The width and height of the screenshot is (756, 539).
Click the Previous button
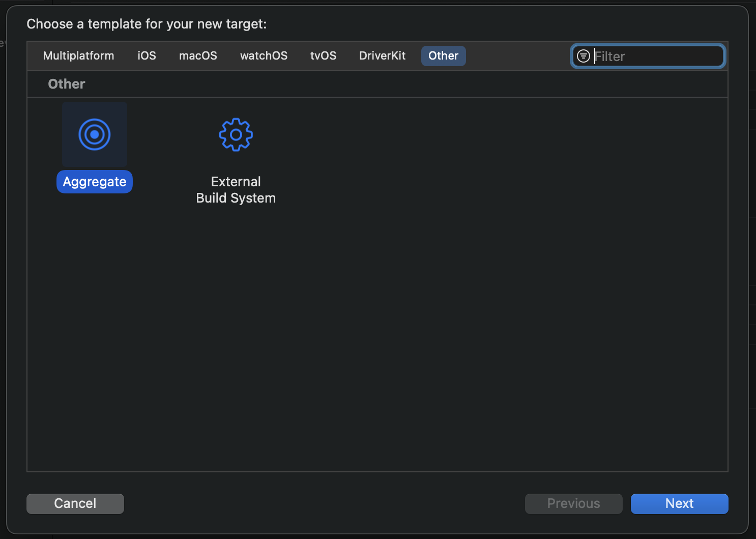[x=573, y=503]
